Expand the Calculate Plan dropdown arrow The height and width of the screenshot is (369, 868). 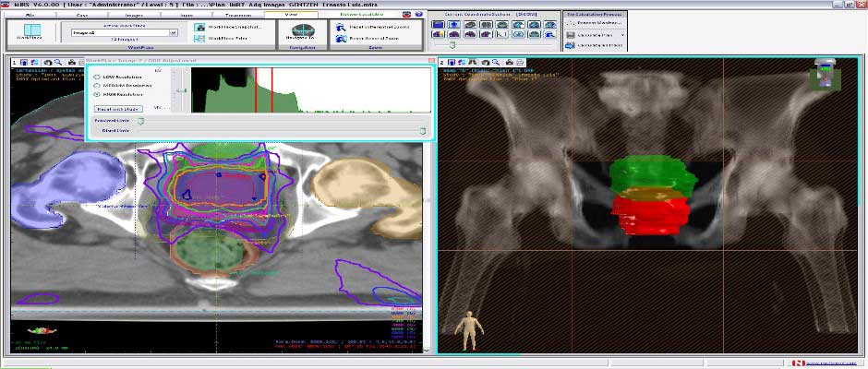tap(624, 34)
